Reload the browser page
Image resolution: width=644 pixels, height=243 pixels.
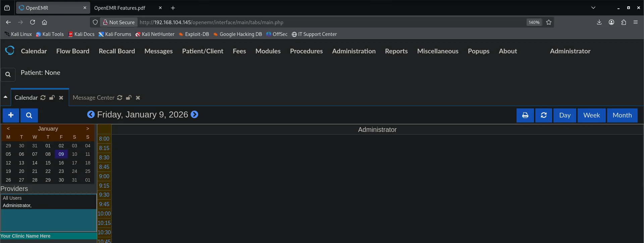pos(33,22)
